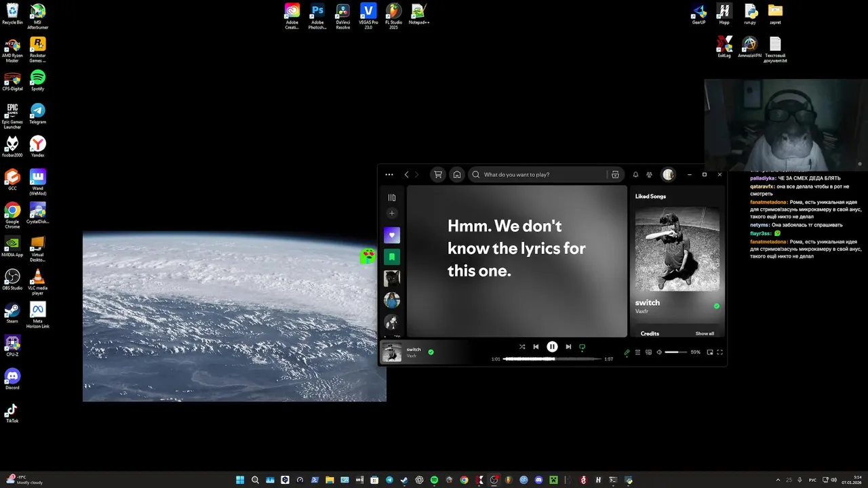Open the Browse icon in search bar
Image resolution: width=868 pixels, height=488 pixels.
pos(615,174)
